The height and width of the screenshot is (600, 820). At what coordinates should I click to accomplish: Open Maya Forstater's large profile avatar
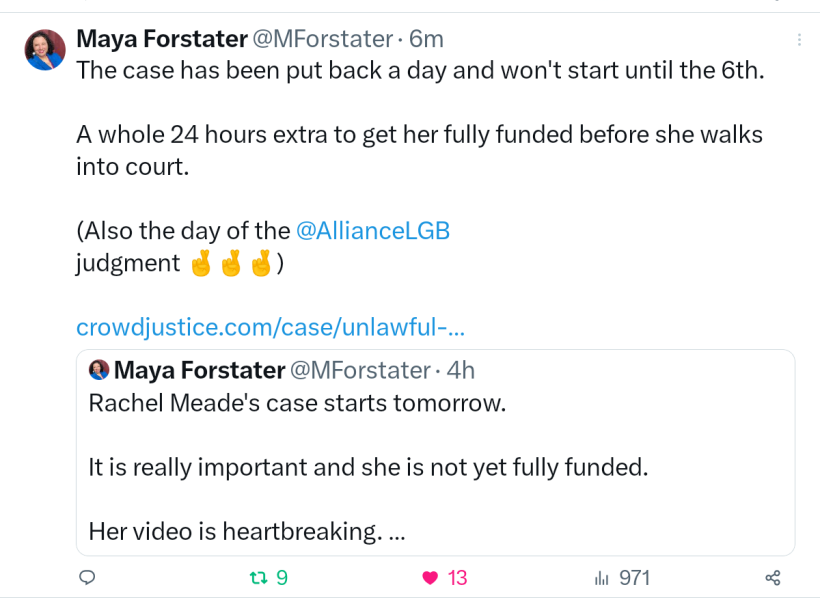(x=45, y=49)
